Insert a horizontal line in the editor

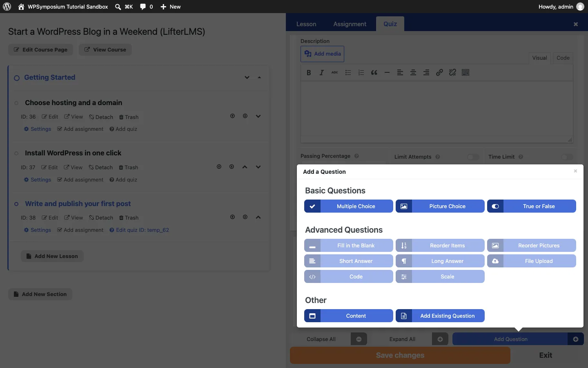(x=387, y=72)
